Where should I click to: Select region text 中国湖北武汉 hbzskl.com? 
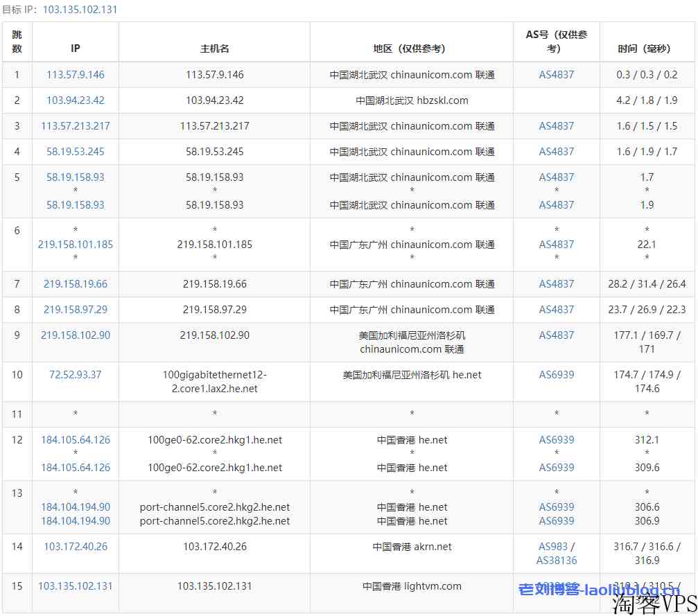(x=412, y=100)
